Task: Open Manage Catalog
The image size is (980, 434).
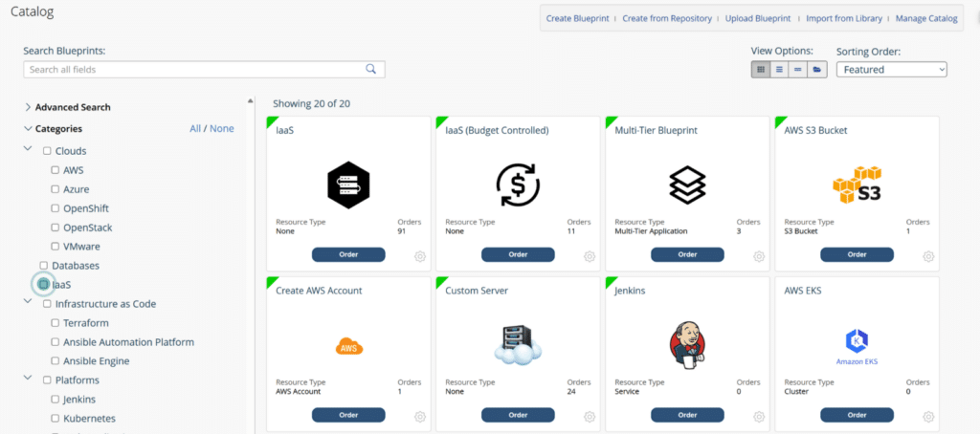Action: (926, 19)
